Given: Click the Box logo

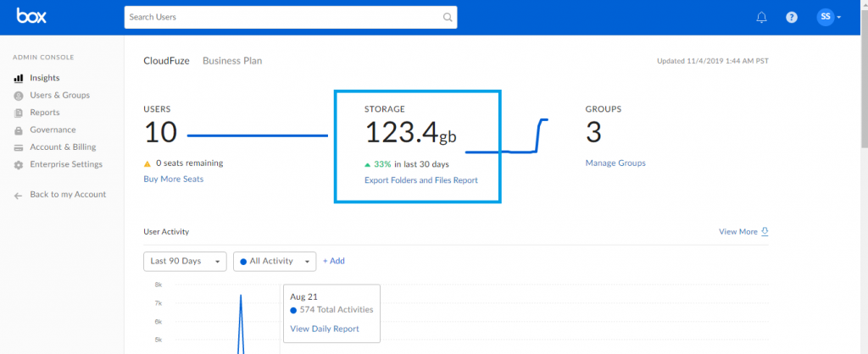Looking at the screenshot, I should click(31, 16).
